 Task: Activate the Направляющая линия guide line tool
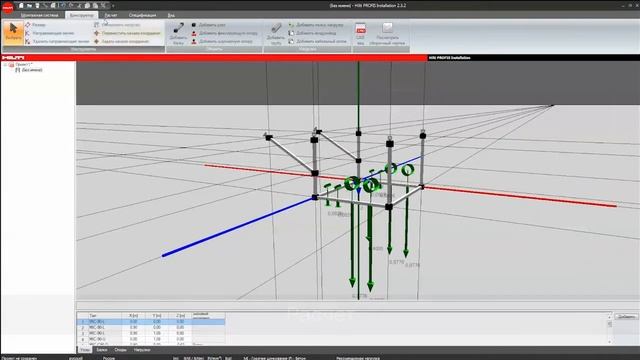coord(49,33)
